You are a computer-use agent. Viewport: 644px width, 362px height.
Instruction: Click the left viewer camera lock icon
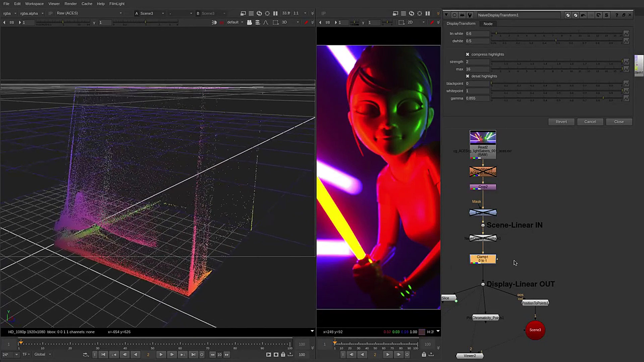tap(250, 22)
